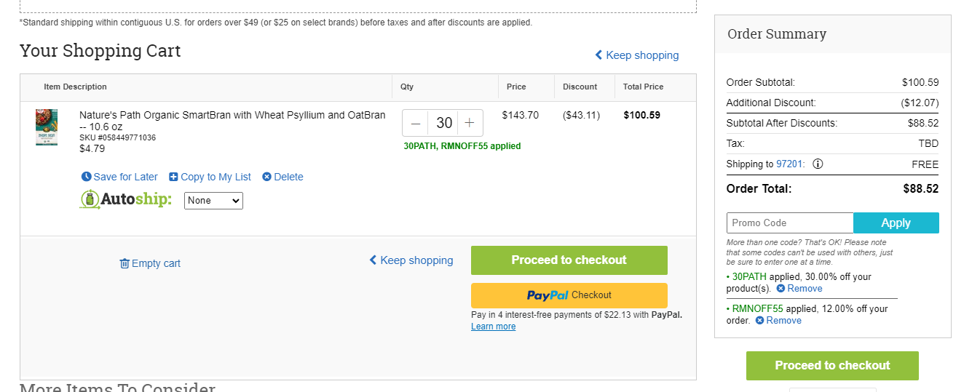Image resolution: width=980 pixels, height=392 pixels.
Task: Click Proceed to checkout under Order Summary
Action: [x=832, y=366]
